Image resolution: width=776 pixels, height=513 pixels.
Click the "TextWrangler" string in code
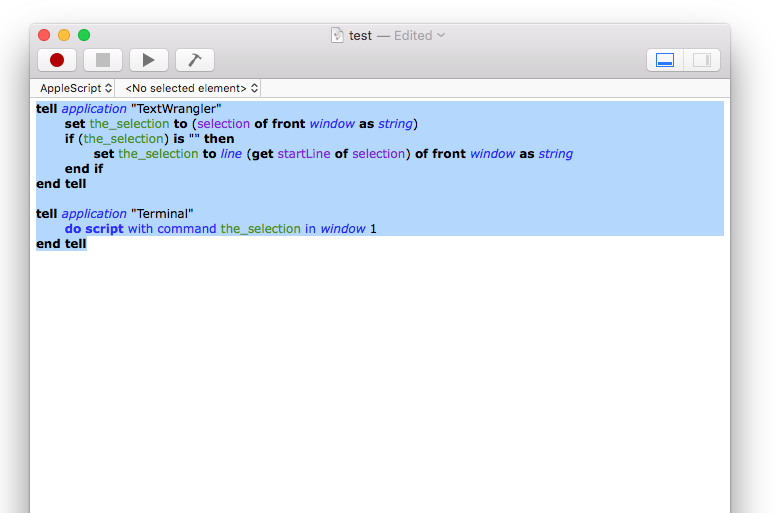click(x=176, y=108)
